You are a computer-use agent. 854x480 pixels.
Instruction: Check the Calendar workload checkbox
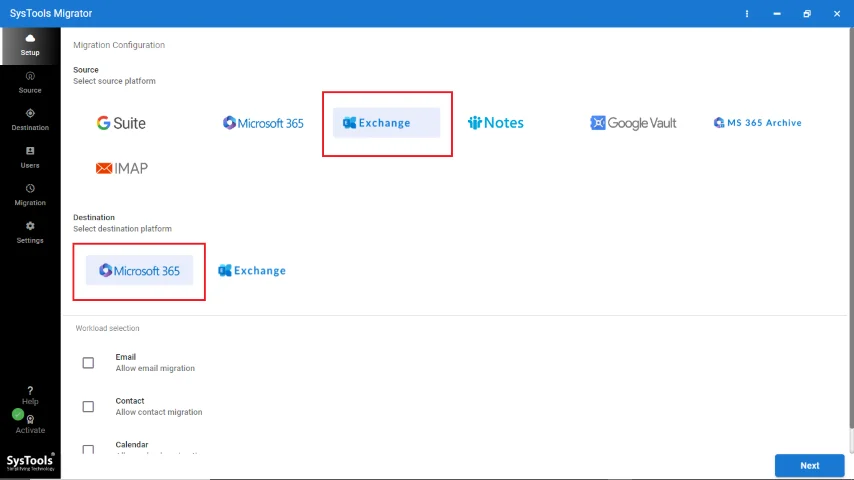click(88, 449)
